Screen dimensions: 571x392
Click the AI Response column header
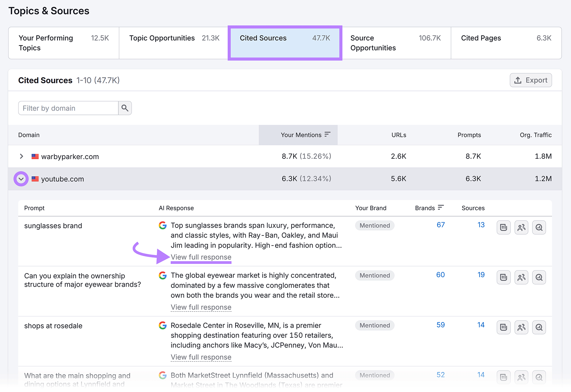pos(176,208)
